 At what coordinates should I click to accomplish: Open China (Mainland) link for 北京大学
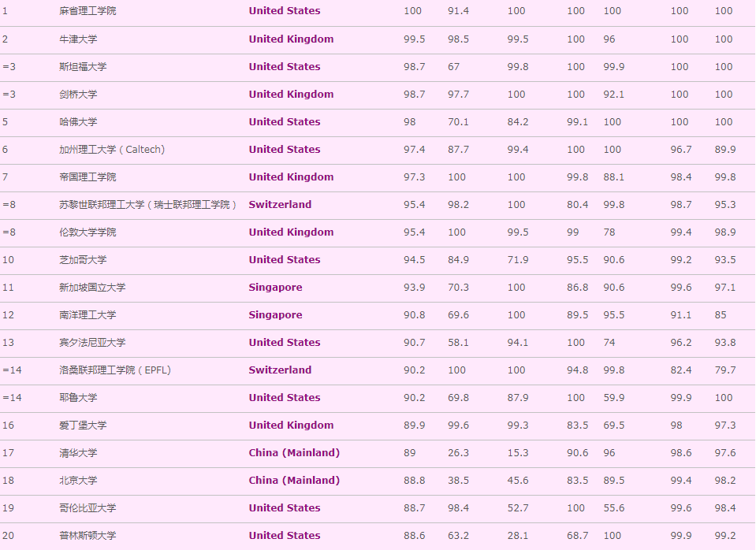[x=294, y=480]
